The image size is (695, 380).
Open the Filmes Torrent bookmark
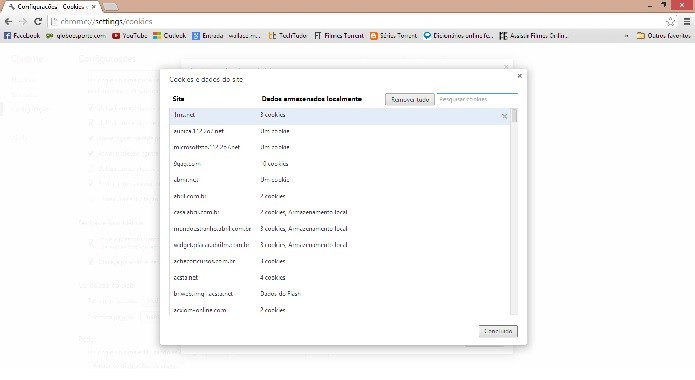click(x=339, y=35)
